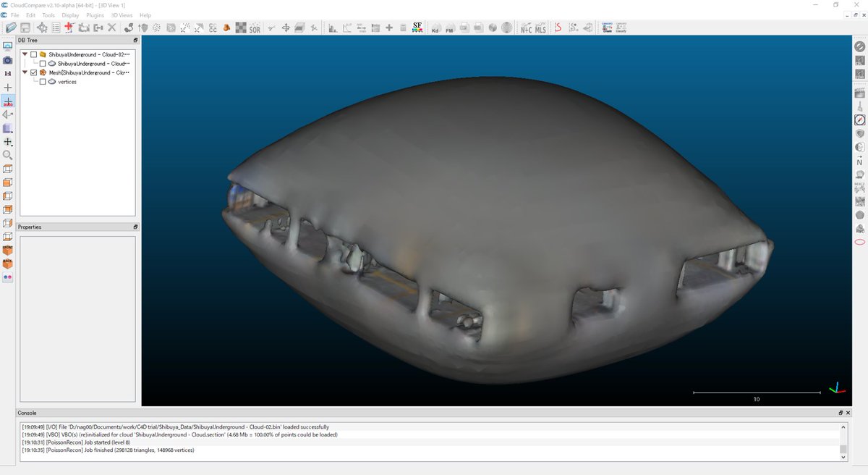Image resolution: width=868 pixels, height=475 pixels.
Task: Toggle checkbox for ShibuyaUnderground Cloud-02 folder
Action: (33, 54)
